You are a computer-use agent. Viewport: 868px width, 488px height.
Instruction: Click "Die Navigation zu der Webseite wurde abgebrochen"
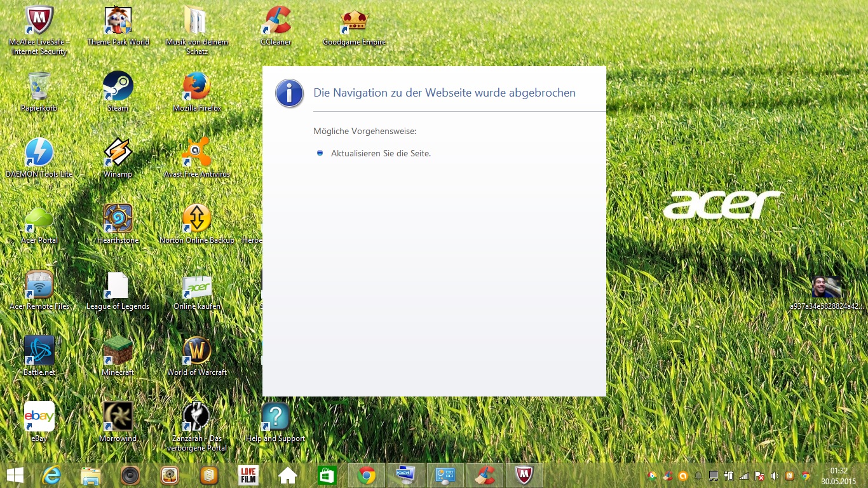445,93
